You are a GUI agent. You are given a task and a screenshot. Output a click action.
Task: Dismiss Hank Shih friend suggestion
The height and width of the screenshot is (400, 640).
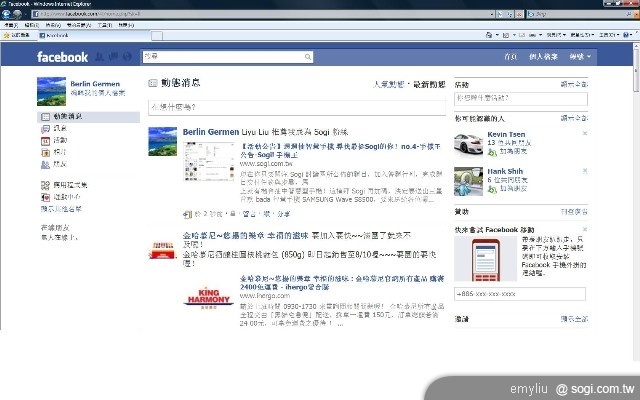pyautogui.click(x=585, y=170)
